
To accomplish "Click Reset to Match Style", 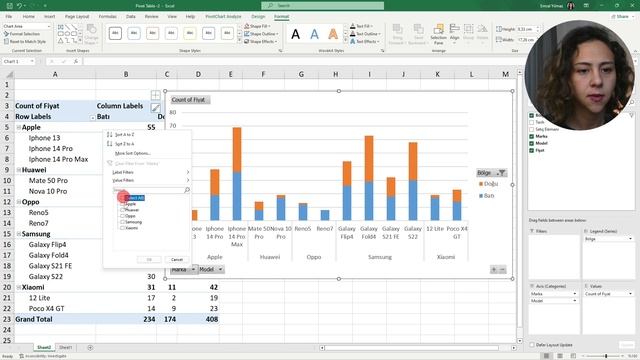I will 24,42.
